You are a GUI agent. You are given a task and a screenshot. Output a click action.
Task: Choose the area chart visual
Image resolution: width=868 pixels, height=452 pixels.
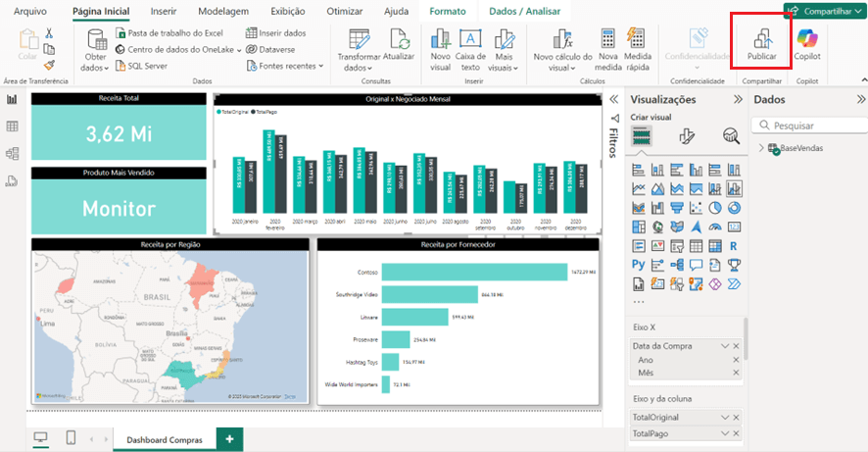(x=657, y=189)
